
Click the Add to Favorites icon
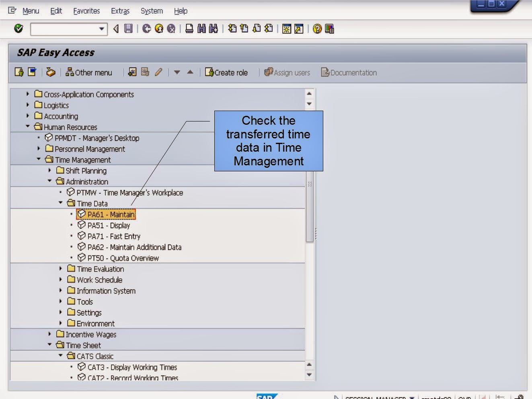click(x=20, y=72)
